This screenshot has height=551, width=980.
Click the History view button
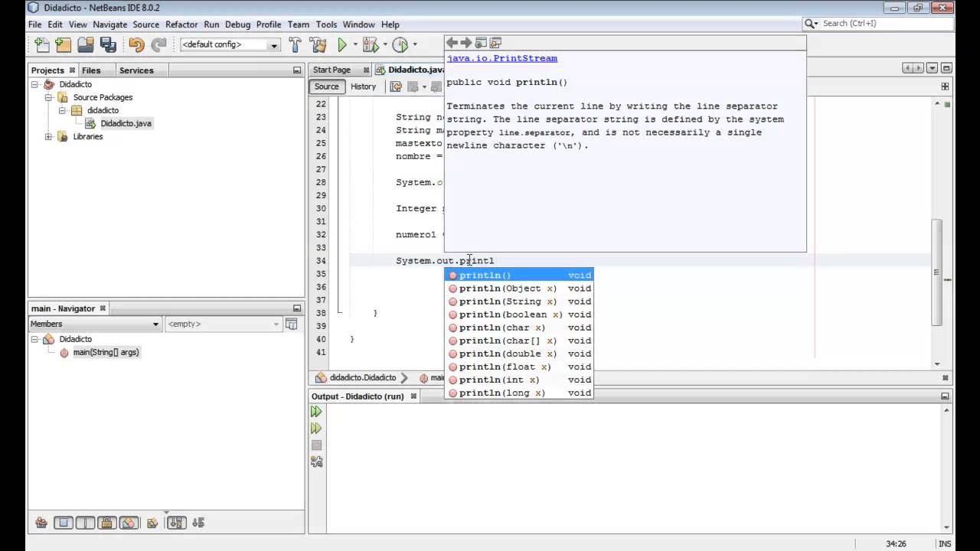coord(363,86)
